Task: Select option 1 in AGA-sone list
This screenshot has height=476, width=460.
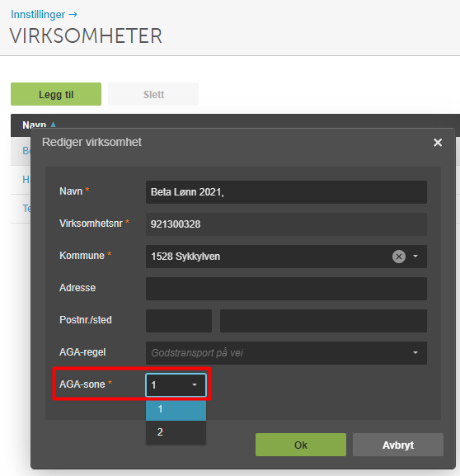Action: click(x=176, y=409)
